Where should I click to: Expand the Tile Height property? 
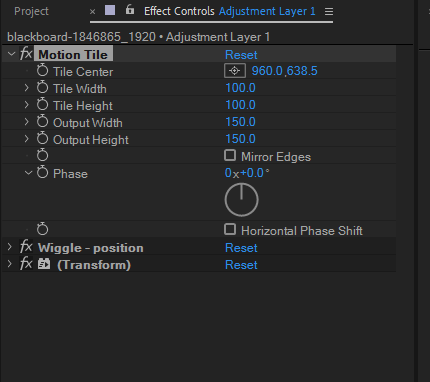point(27,105)
